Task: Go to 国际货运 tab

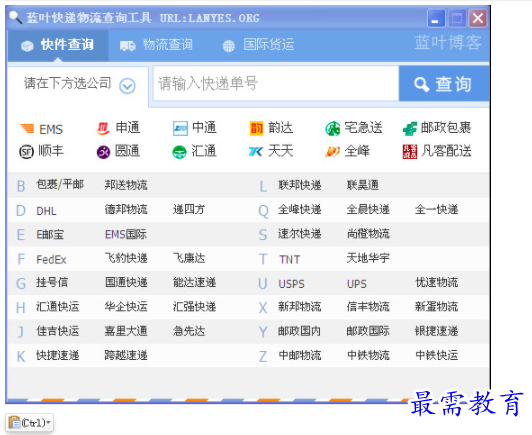Action: [x=258, y=45]
